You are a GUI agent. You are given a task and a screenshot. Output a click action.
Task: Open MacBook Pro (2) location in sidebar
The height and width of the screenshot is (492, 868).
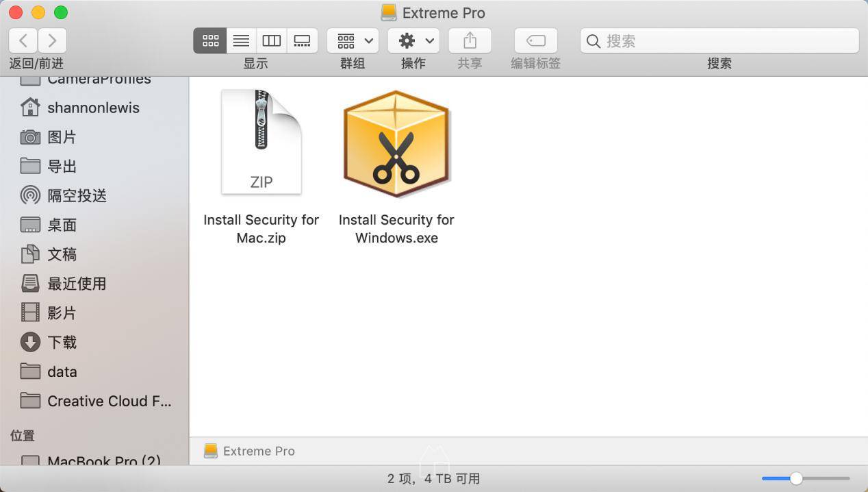pos(94,460)
